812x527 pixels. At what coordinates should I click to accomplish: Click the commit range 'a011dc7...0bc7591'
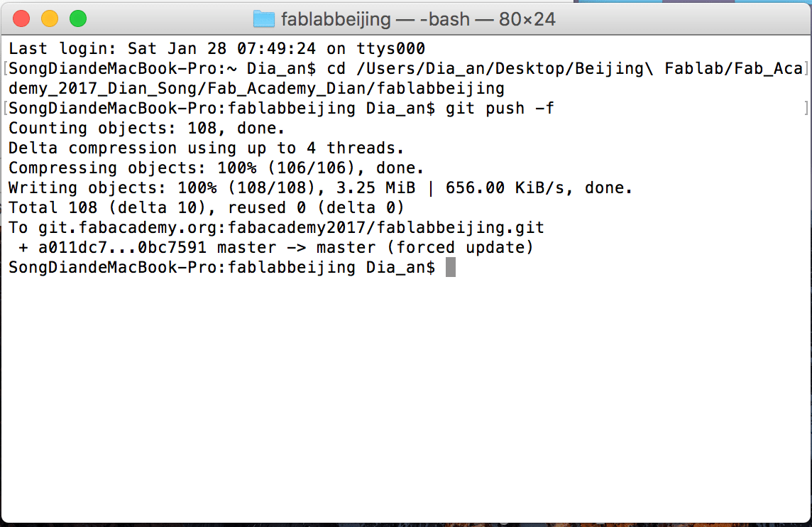[x=122, y=247]
